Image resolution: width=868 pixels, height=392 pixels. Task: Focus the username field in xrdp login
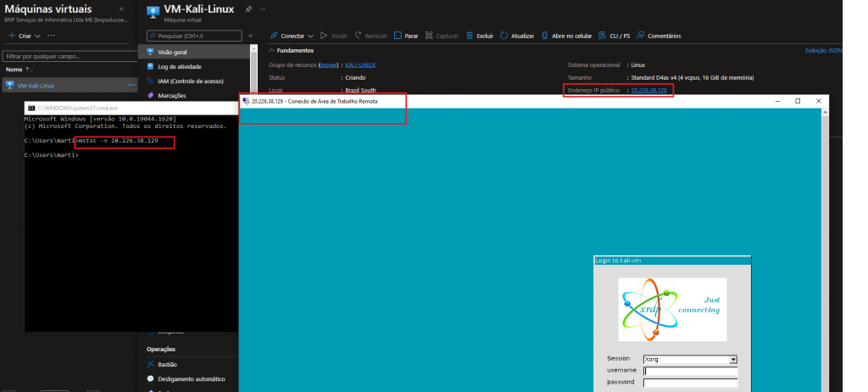coord(690,371)
